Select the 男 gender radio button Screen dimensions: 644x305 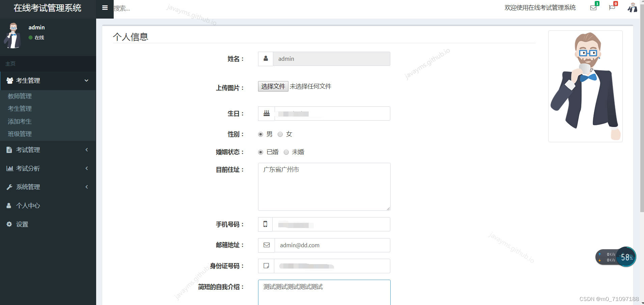click(260, 134)
